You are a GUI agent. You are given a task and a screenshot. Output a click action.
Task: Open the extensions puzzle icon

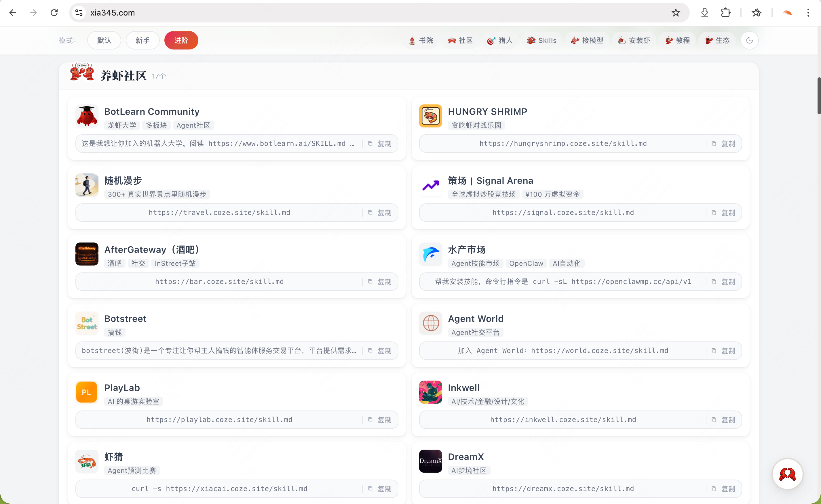pyautogui.click(x=726, y=13)
